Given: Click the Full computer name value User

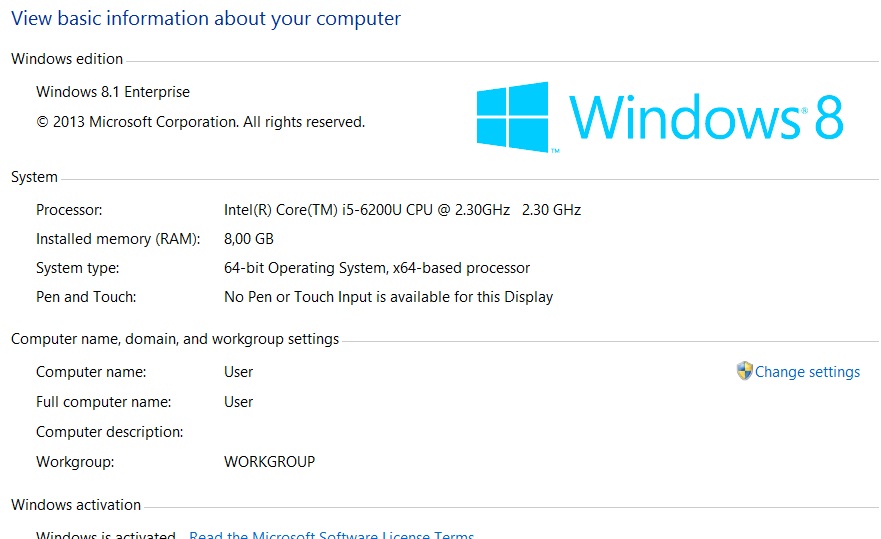Looking at the screenshot, I should [x=239, y=402].
